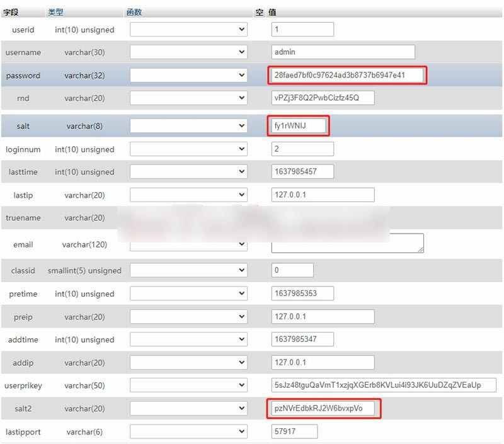The height and width of the screenshot is (444, 504).
Task: Click the salt2 value input field
Action: tap(323, 409)
